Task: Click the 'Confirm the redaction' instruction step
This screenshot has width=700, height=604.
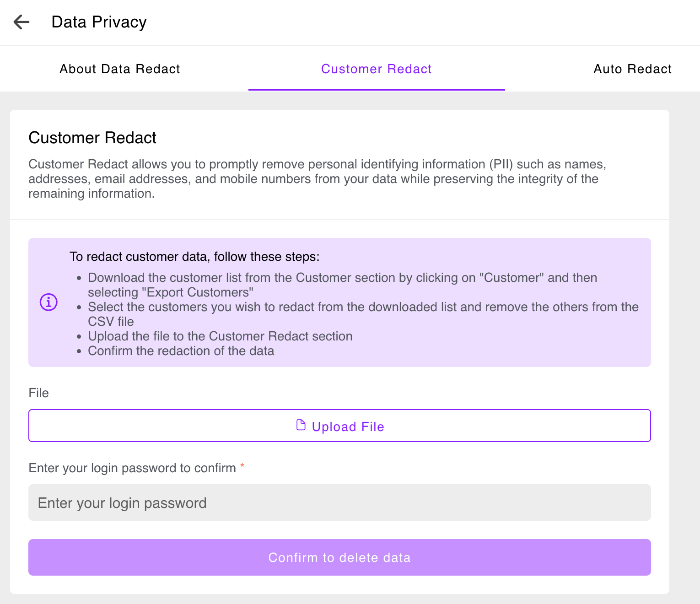Action: point(181,351)
